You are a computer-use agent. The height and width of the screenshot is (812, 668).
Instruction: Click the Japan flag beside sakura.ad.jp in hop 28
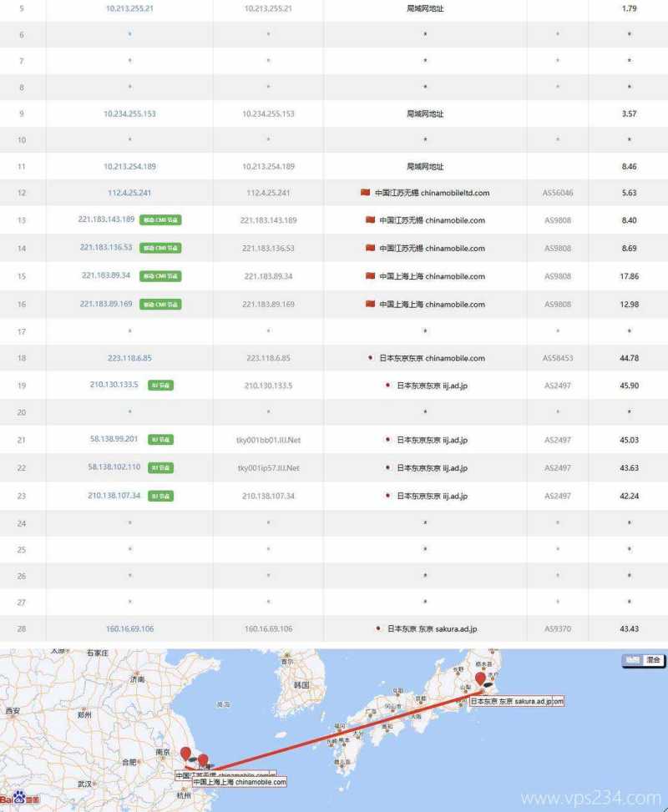click(379, 628)
